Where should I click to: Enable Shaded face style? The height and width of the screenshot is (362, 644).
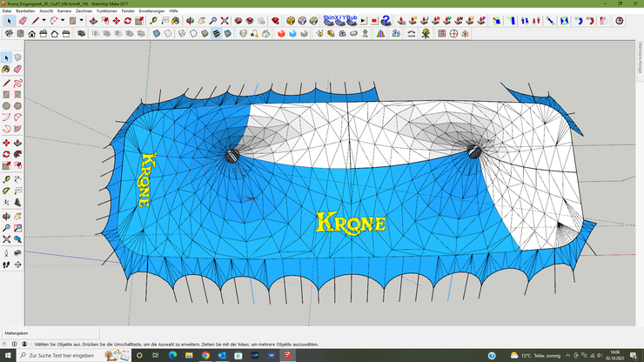point(205,34)
